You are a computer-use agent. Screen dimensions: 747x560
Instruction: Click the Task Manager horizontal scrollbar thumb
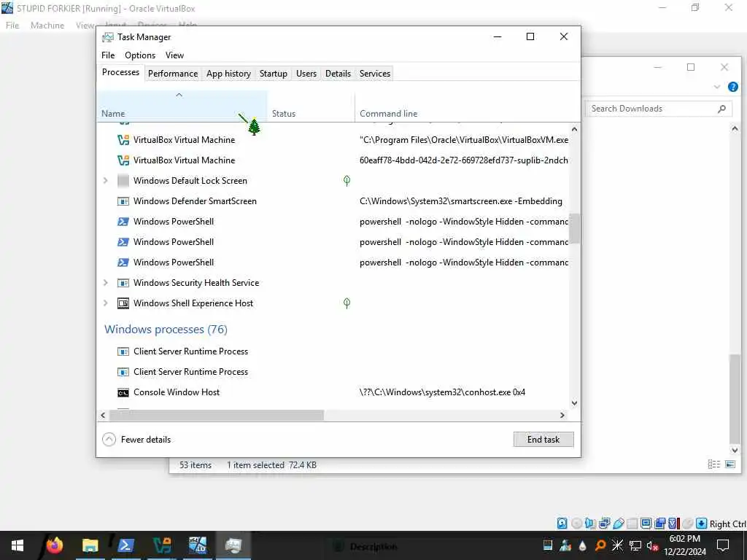click(217, 415)
